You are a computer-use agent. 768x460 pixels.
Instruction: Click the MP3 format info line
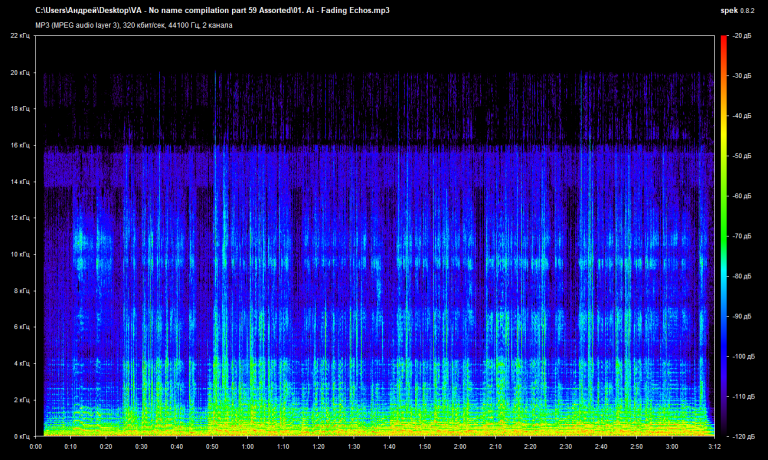tap(134, 25)
